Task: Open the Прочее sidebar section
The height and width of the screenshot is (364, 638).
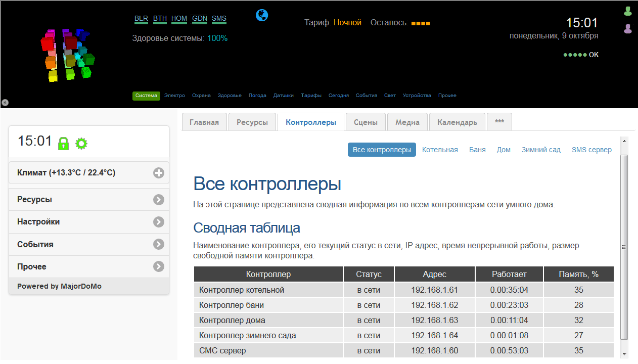Action: tap(159, 266)
